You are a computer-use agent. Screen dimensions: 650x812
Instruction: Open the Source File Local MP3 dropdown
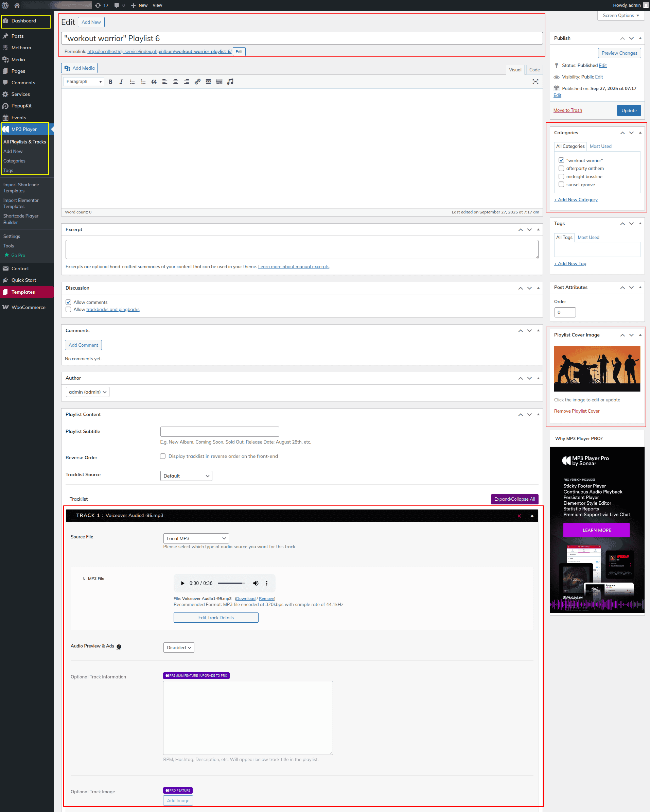point(196,538)
